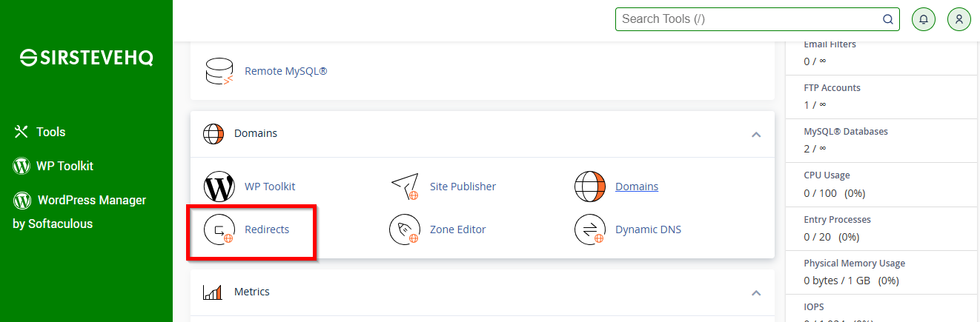Image resolution: width=980 pixels, height=322 pixels.
Task: Click the sidebar WP Toolkit WordPress icon
Action: coord(21,166)
